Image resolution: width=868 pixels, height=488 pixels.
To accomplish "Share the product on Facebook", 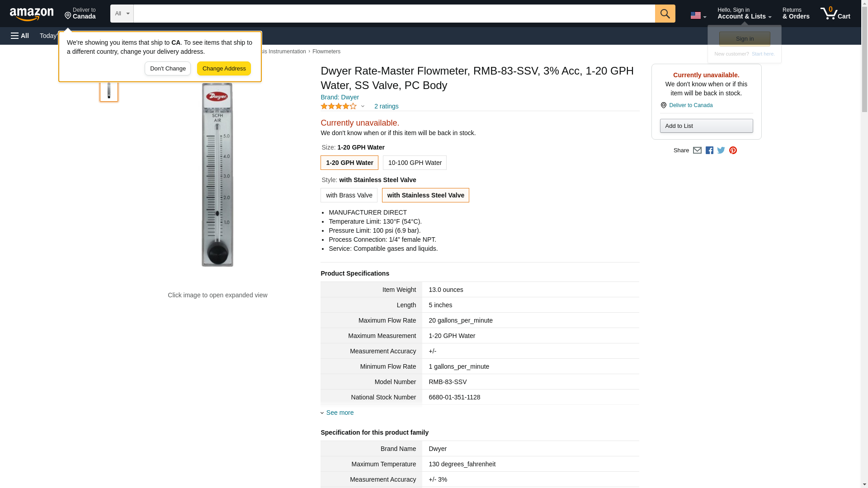I will click(709, 150).
